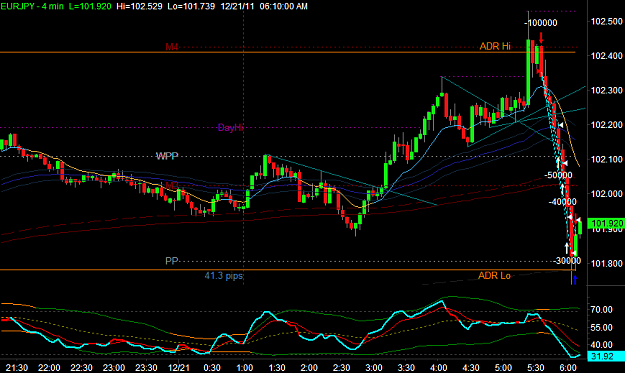625x373 pixels.
Task: Click the L=101.920 last price text
Action: coord(90,6)
